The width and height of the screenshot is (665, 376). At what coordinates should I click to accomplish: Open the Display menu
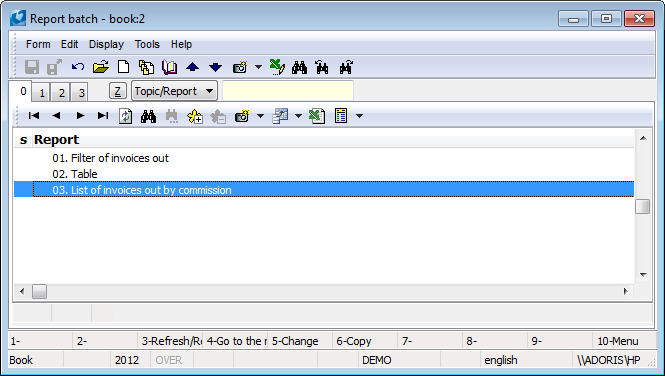[x=106, y=44]
